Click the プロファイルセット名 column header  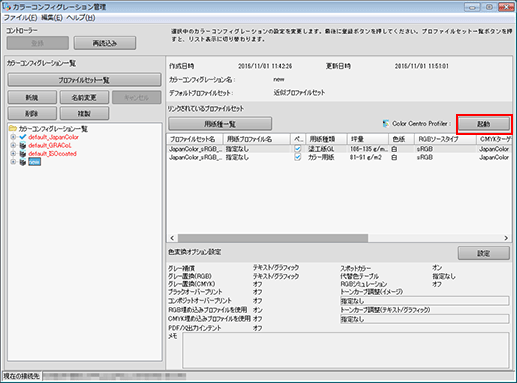coord(195,139)
